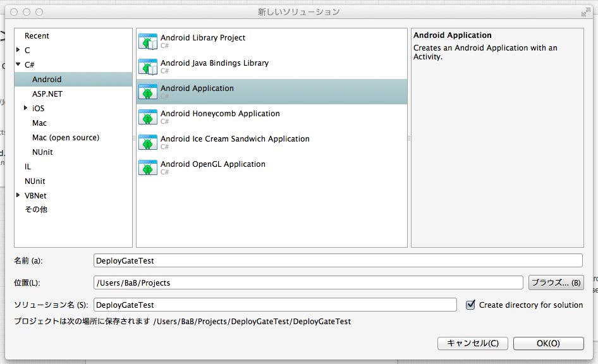Screen dimensions: 598x364
Task: Expand the VBNet category triangle
Action: click(x=18, y=195)
